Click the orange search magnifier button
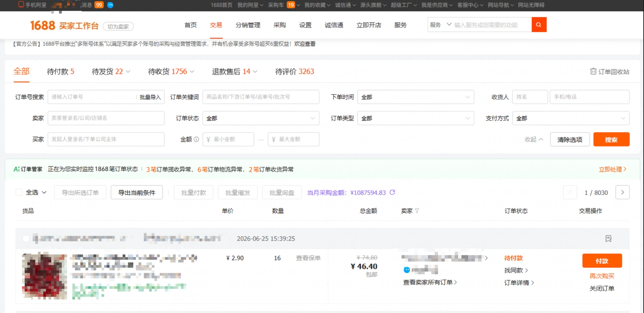The width and height of the screenshot is (644, 313). [539, 24]
